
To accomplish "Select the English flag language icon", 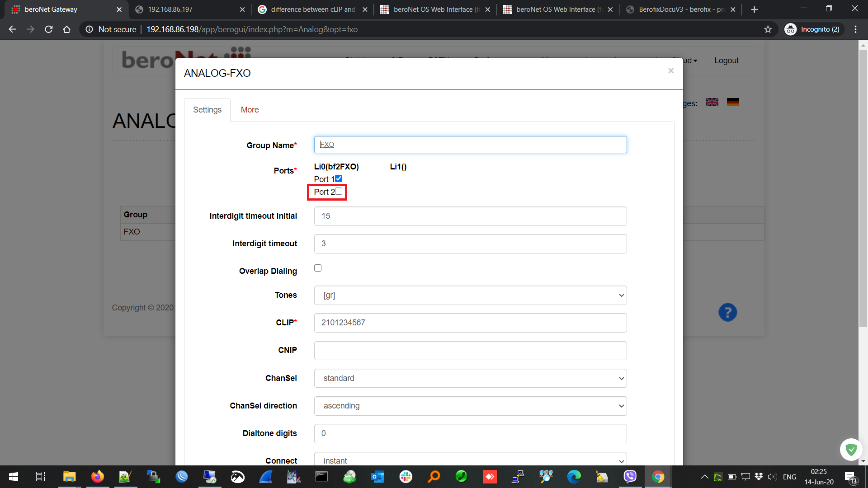I will tap(712, 103).
